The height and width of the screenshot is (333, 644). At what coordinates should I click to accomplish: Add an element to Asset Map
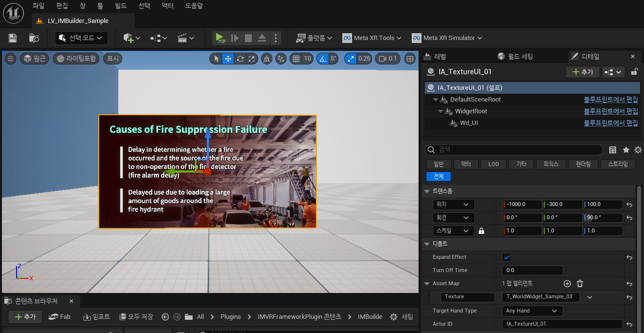coord(567,284)
